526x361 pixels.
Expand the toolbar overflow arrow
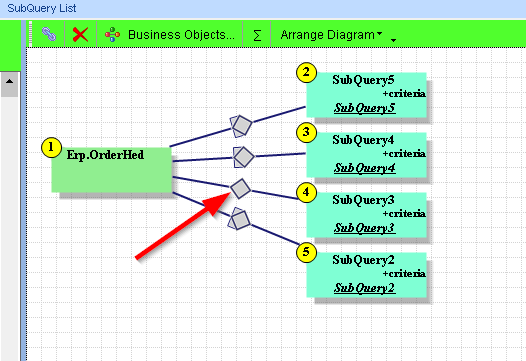tap(393, 40)
